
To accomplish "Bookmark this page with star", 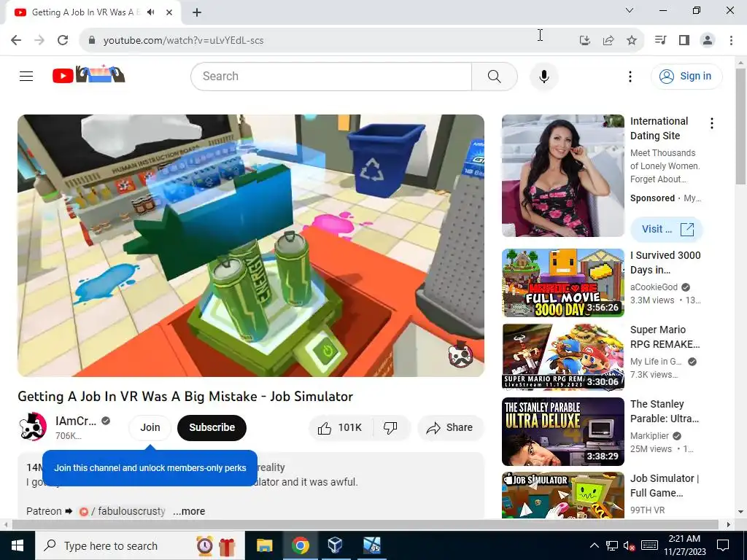I will [632, 40].
